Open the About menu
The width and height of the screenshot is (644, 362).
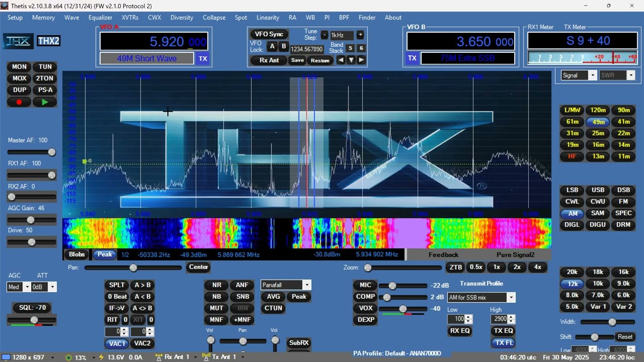click(x=393, y=17)
